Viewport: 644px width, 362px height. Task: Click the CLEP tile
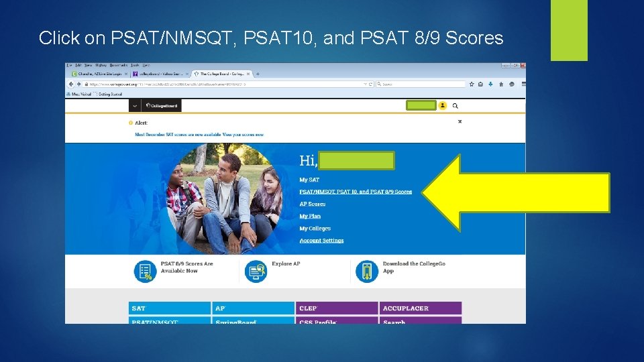tap(337, 308)
